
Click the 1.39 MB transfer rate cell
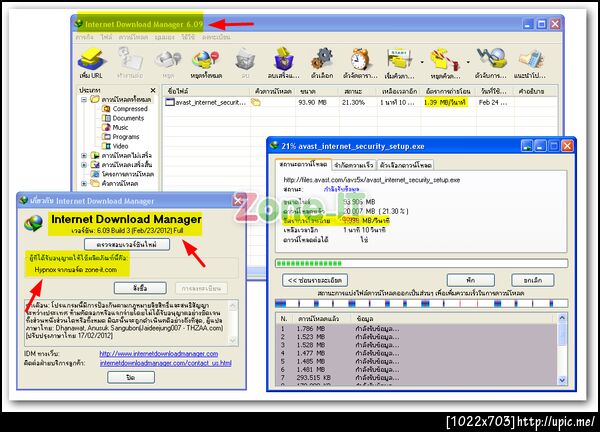[445, 103]
